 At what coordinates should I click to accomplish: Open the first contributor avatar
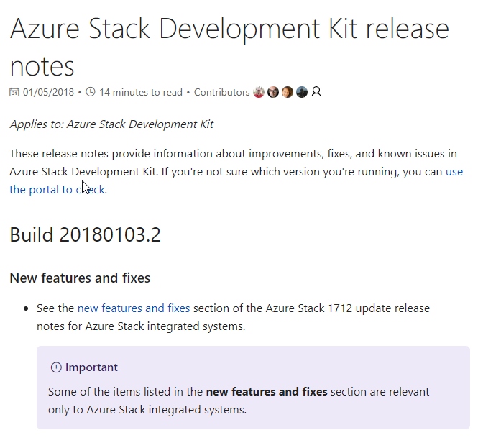coord(259,92)
